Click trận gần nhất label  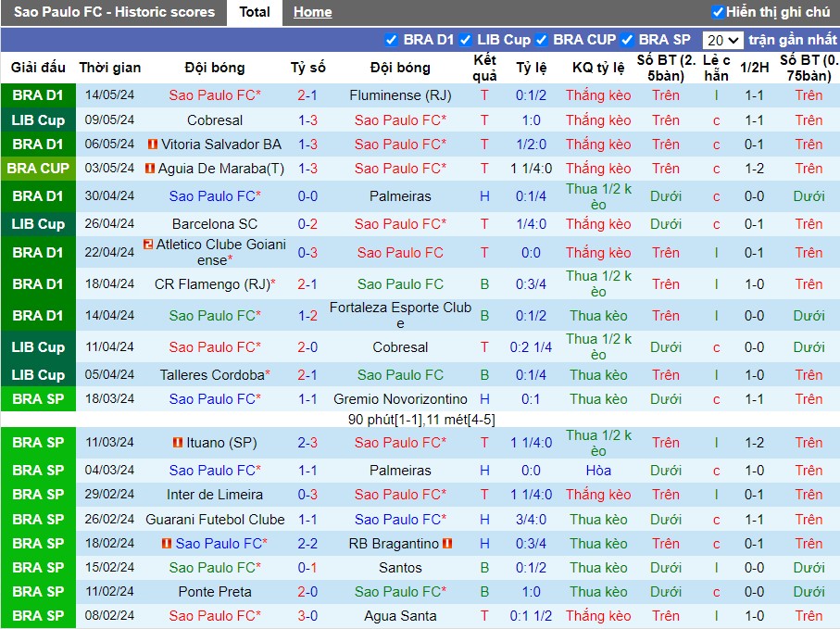(x=793, y=40)
